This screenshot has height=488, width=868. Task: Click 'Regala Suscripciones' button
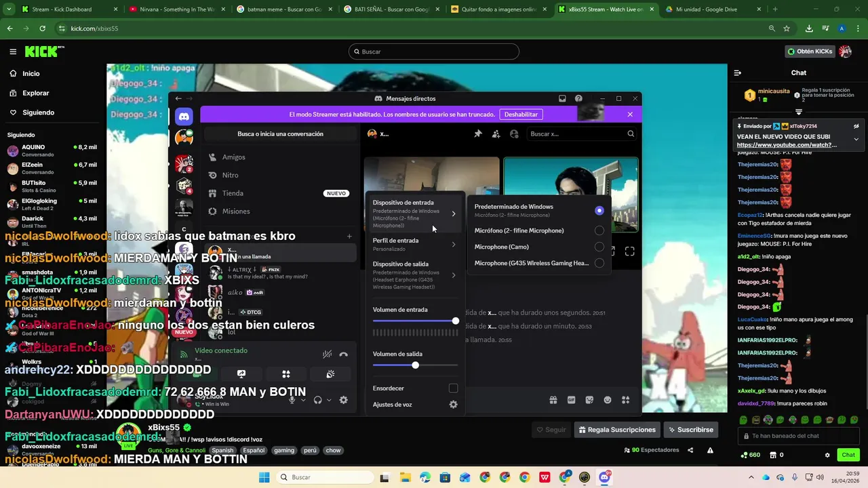pos(617,430)
